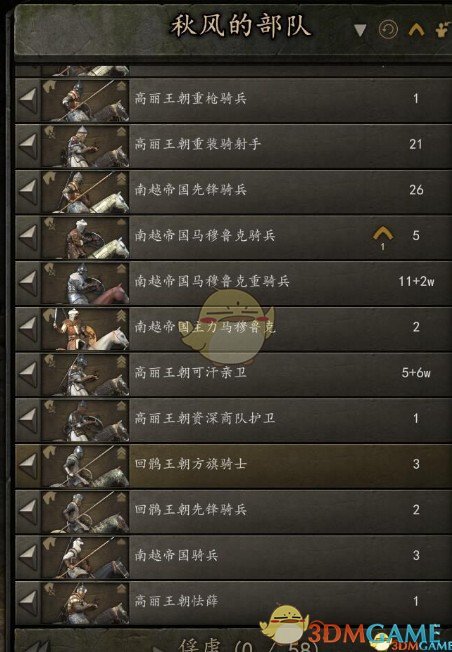
Task: Click upgrade chevron on 南越帝国马穆鲁克骑兵 row
Action: pyautogui.click(x=383, y=235)
